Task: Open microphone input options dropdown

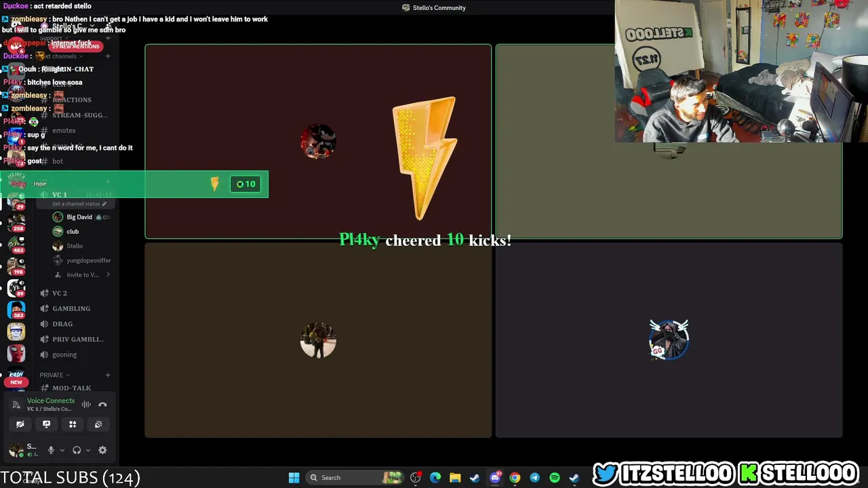Action: [62, 450]
